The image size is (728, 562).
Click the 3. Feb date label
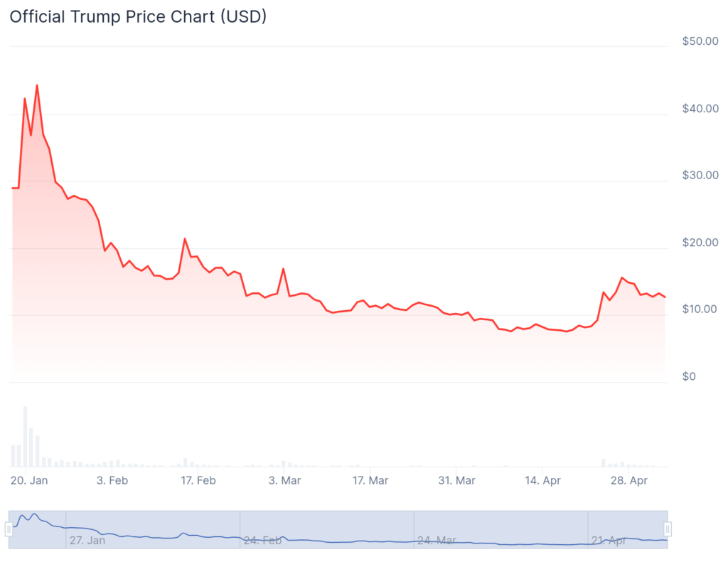coord(112,480)
